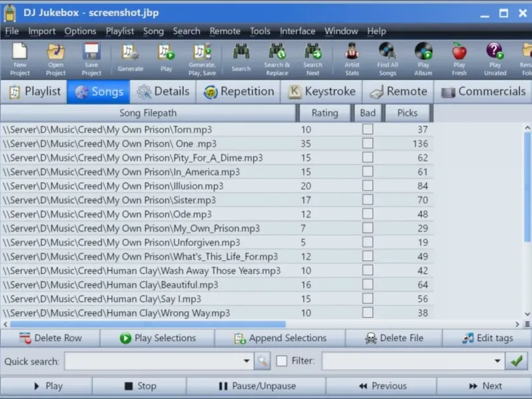Select the Songs tab

coord(98,92)
